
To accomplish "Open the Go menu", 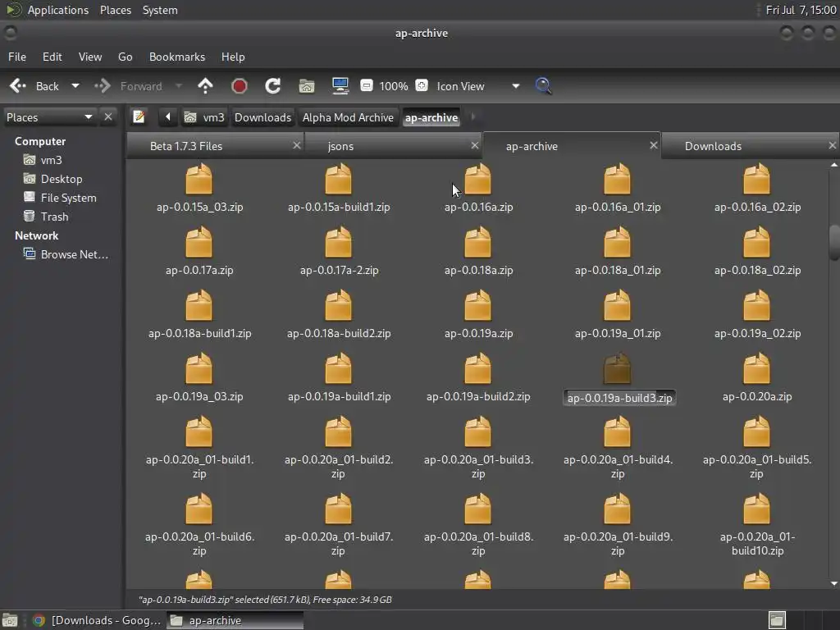I will point(126,57).
